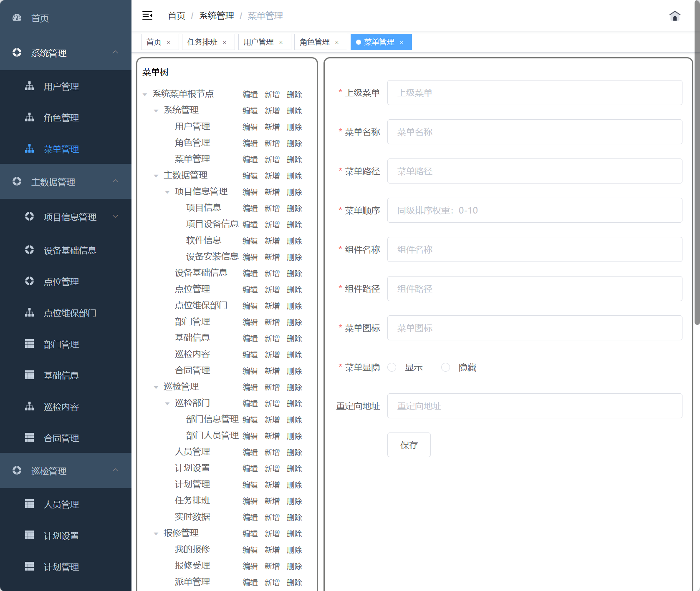The width and height of the screenshot is (700, 591).
Task: Click 删除 for the 项目信息 tree row
Action: (294, 209)
